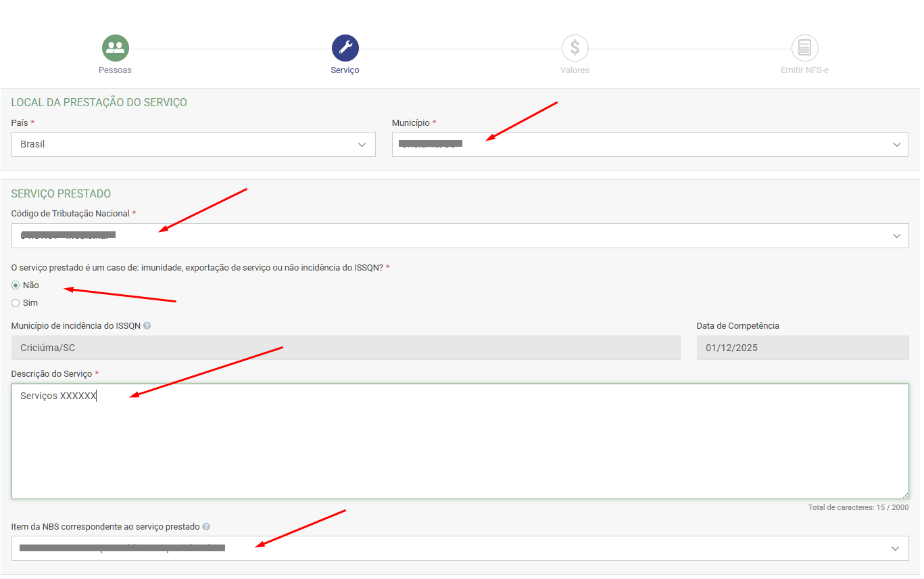Select the 'Sim' radio option
The height and width of the screenshot is (579, 924).
click(x=16, y=303)
